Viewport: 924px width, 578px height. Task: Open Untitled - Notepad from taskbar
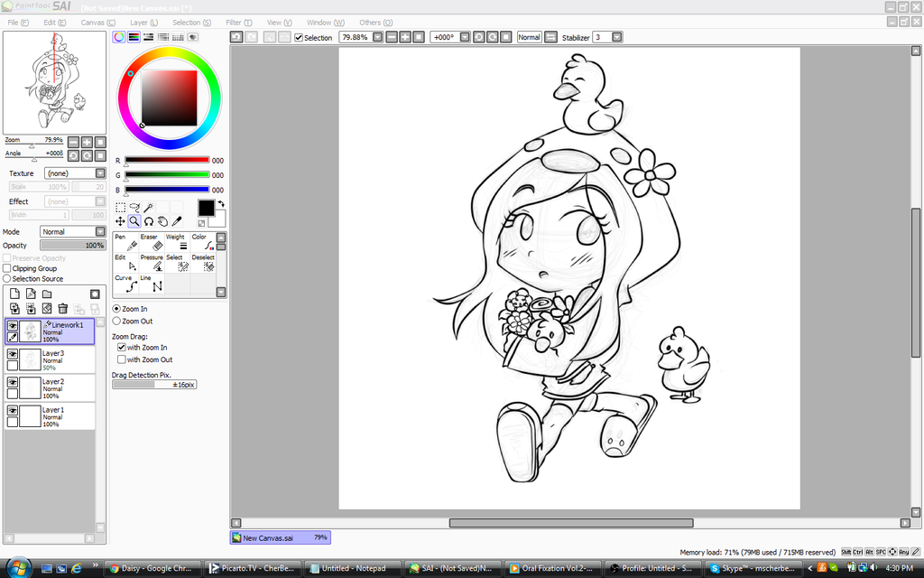353,568
